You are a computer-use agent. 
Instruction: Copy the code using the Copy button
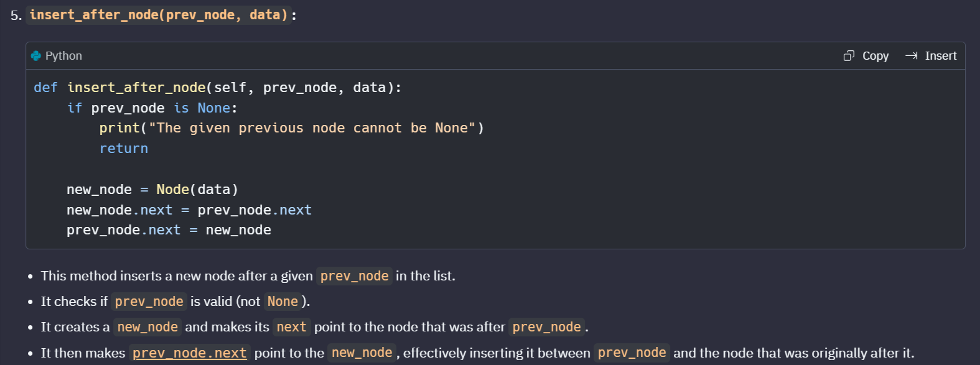coord(866,56)
